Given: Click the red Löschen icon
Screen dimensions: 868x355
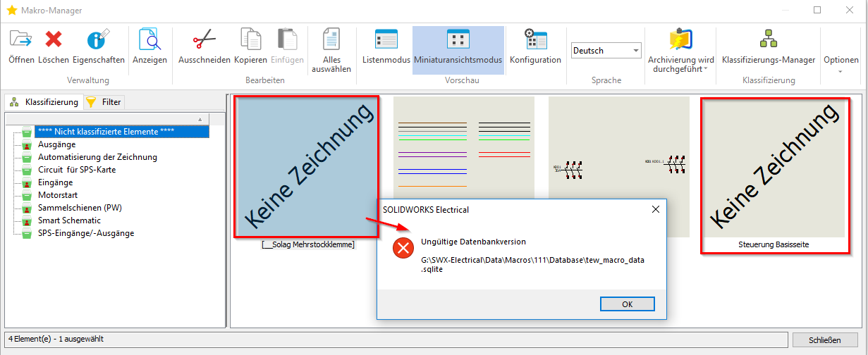Looking at the screenshot, I should pos(54,40).
